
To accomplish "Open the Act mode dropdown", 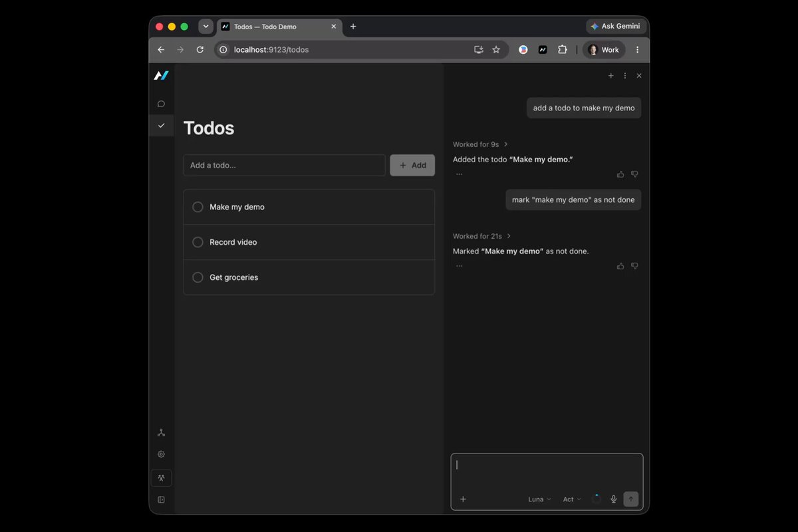I will tap(572, 499).
